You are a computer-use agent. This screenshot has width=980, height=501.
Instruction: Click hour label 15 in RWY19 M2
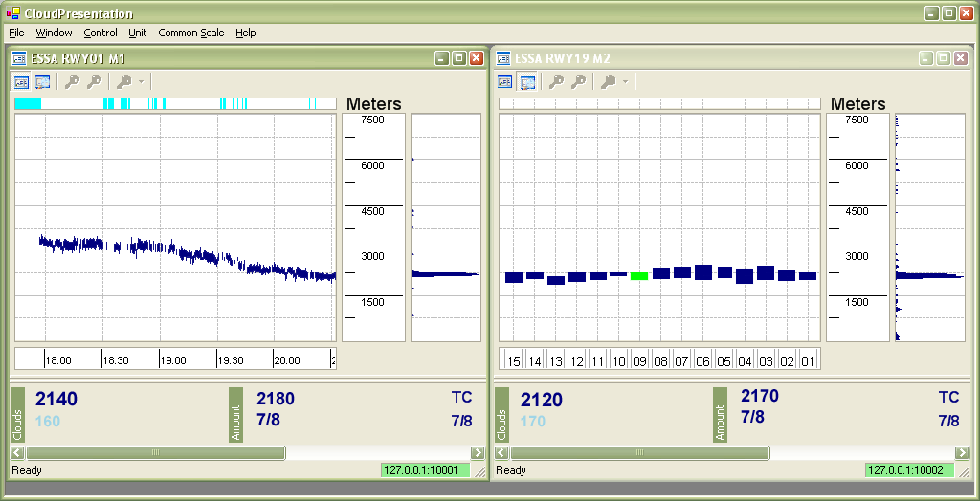514,361
